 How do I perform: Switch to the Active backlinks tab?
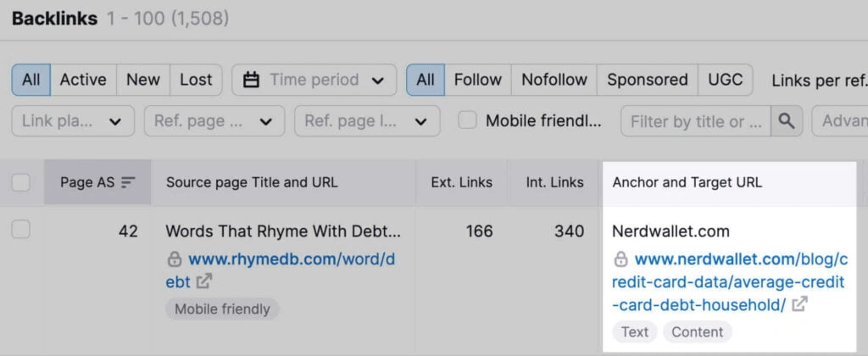coord(83,80)
